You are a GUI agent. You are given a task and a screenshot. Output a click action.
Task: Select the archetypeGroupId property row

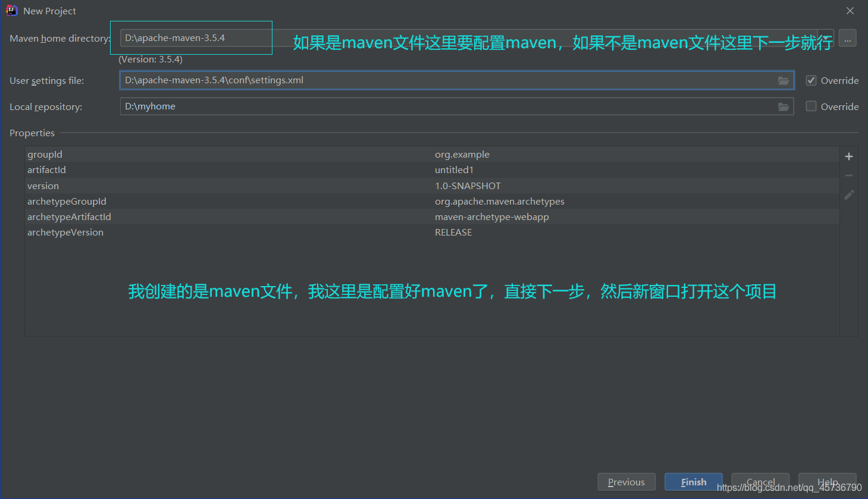pyautogui.click(x=432, y=201)
